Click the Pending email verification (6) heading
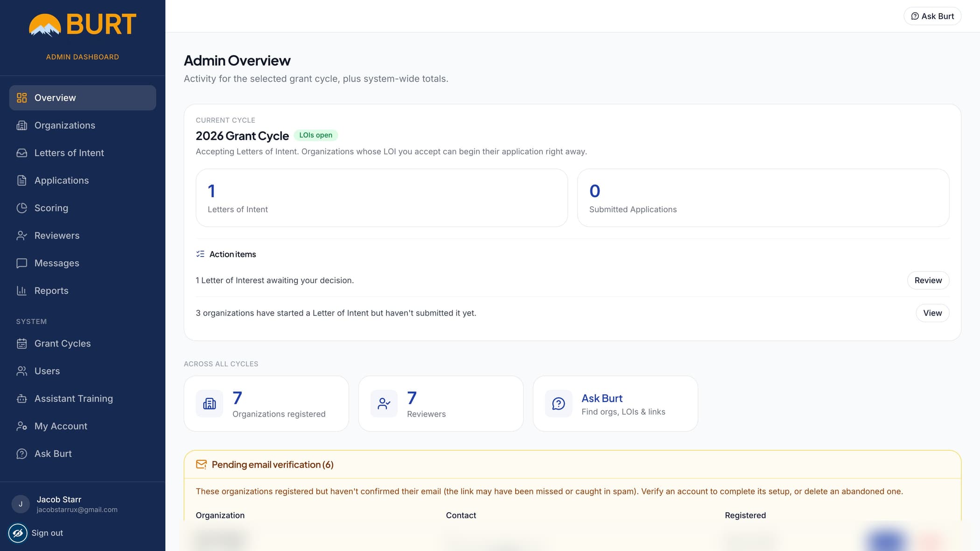 273,464
